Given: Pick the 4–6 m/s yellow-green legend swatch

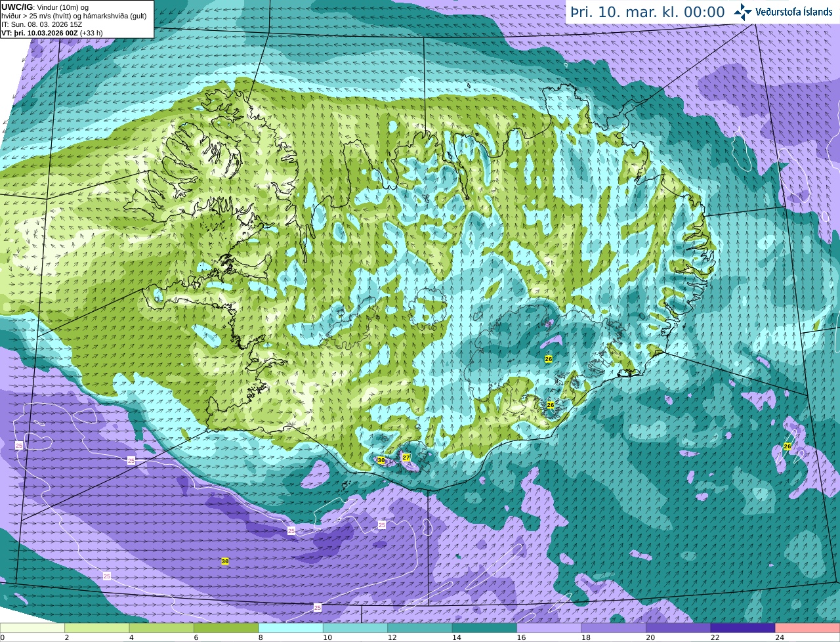Looking at the screenshot, I should (x=161, y=628).
